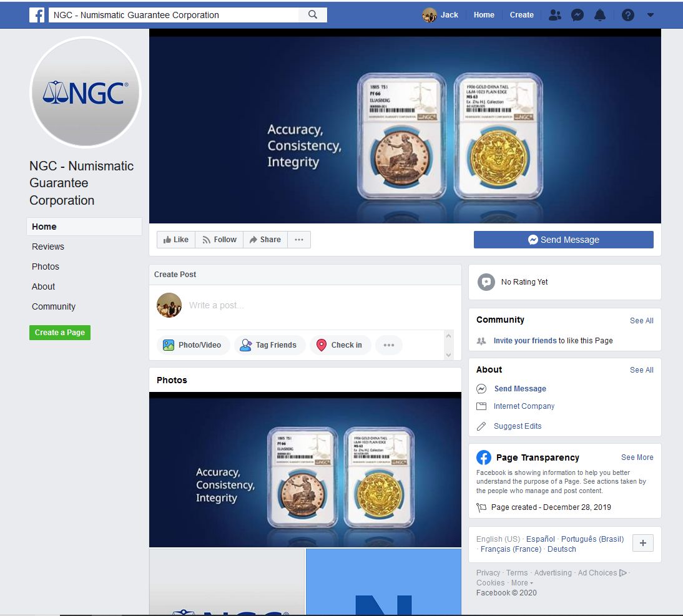This screenshot has height=616, width=683.
Task: Click the NGC page profile logo
Action: tap(86, 92)
